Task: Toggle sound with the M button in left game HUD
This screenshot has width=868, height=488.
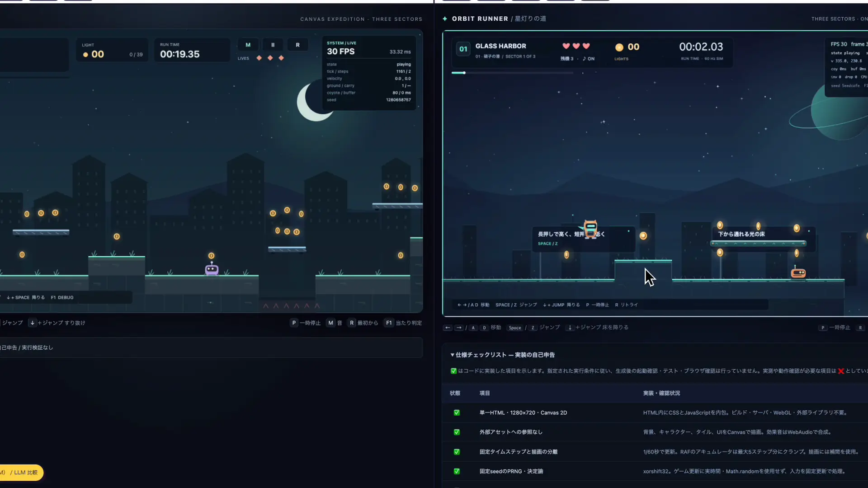Action: [x=248, y=45]
